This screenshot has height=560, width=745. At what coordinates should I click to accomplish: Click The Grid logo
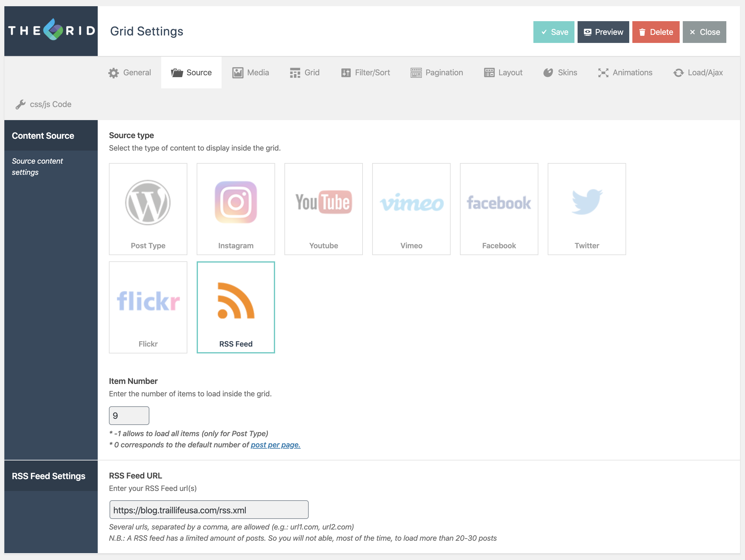click(51, 30)
